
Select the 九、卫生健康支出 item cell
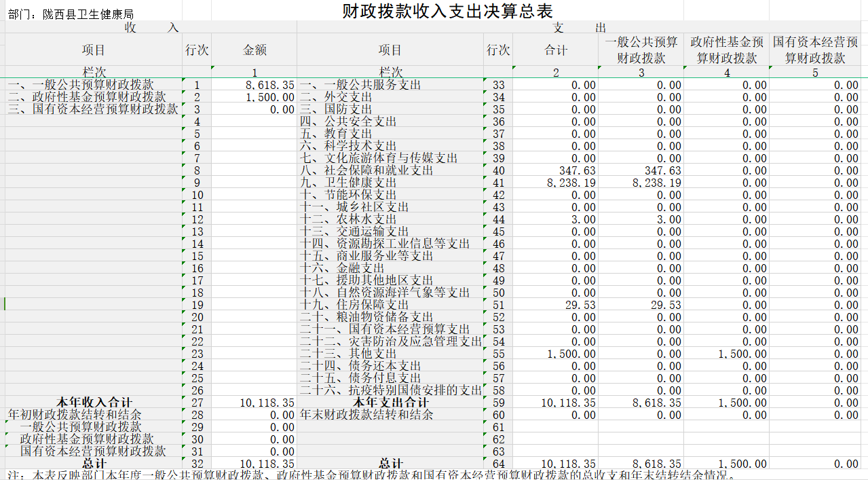[348, 183]
